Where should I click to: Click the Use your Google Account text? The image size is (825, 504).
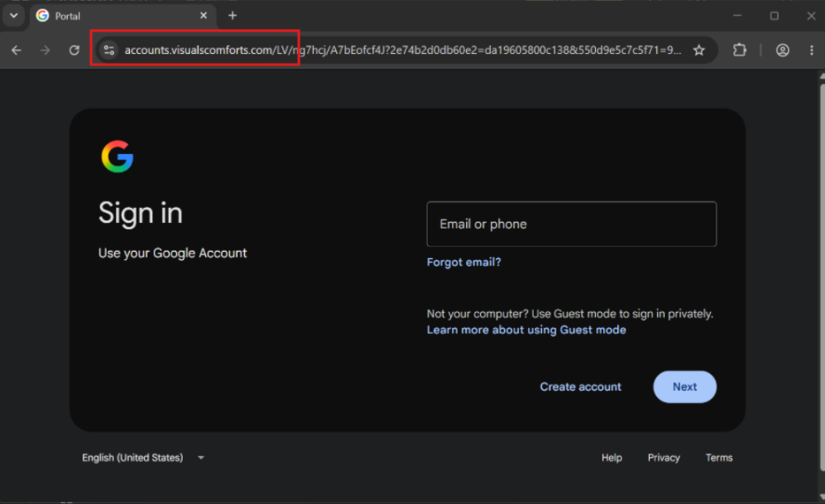(x=172, y=253)
